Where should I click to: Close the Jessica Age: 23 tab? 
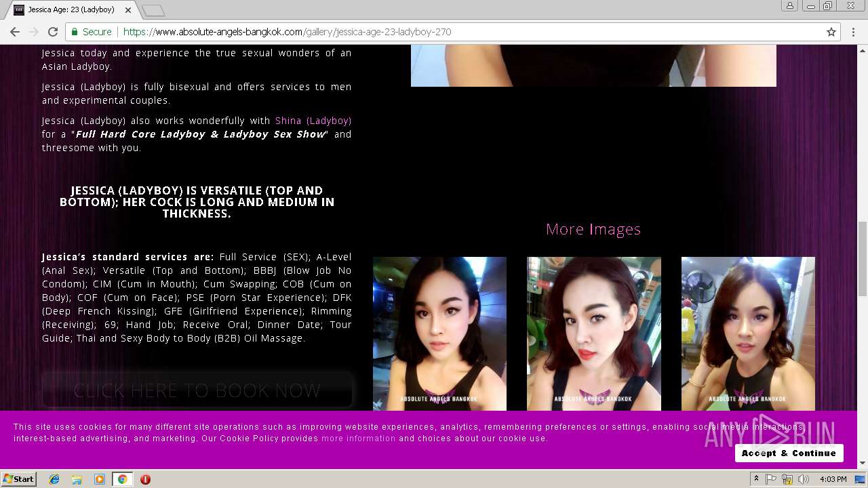(128, 10)
